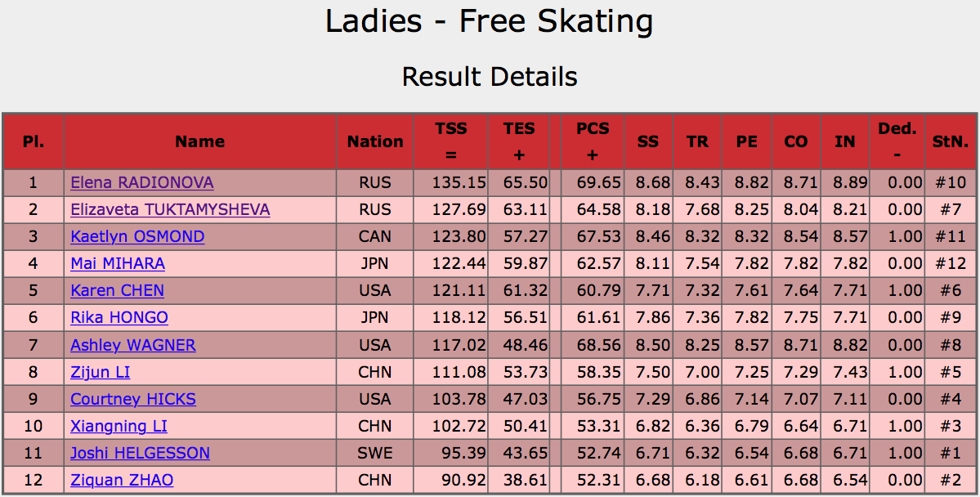Select the SWE nation cell

pyautogui.click(x=375, y=453)
